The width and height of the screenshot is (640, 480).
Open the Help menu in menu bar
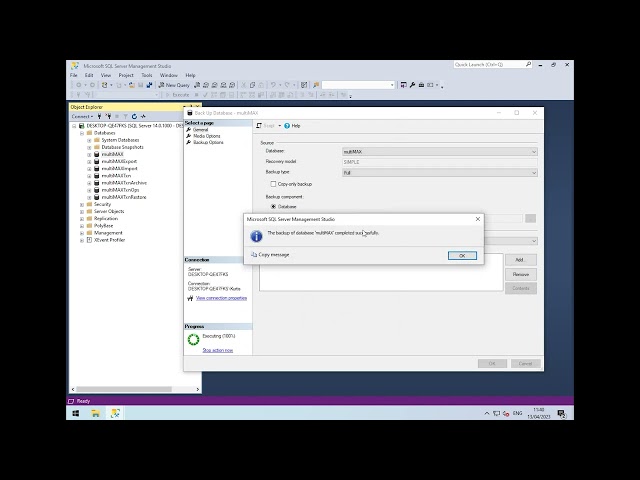191,76
